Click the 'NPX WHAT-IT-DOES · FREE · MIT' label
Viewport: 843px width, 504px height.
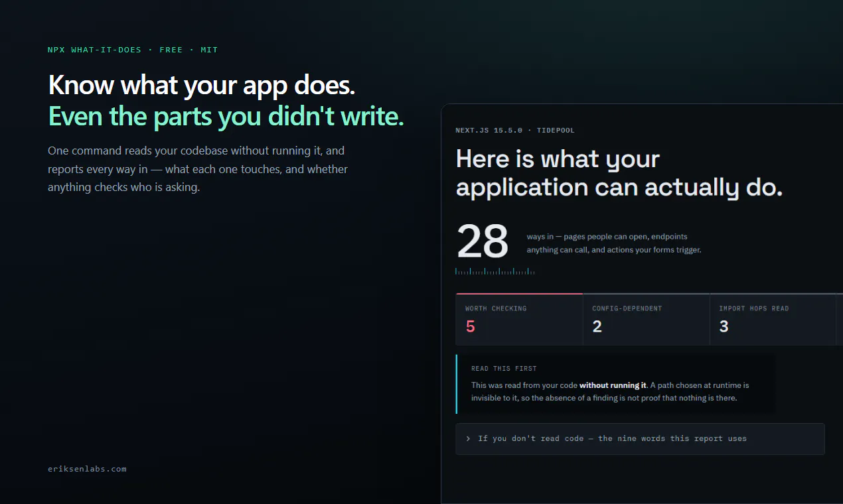[x=133, y=50]
